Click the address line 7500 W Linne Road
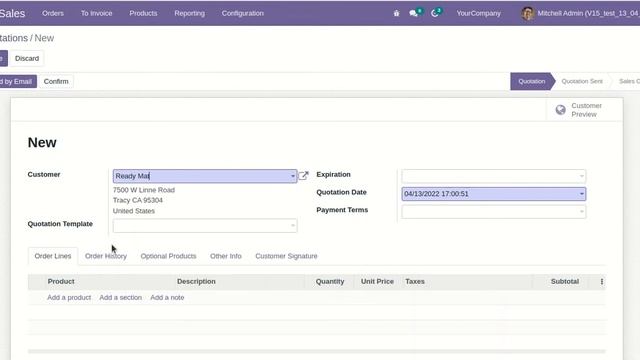Viewport: 640px width, 360px height. tap(144, 190)
